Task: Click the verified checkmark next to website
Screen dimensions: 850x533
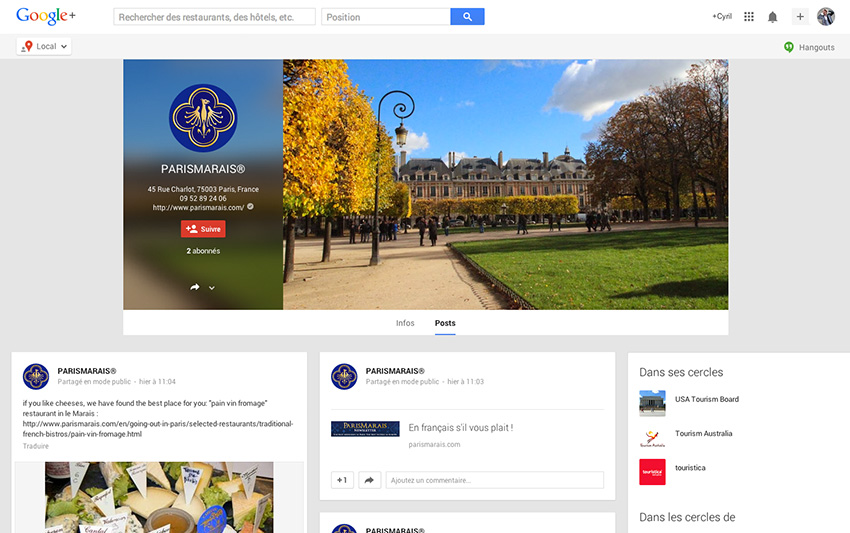Action: [250, 207]
